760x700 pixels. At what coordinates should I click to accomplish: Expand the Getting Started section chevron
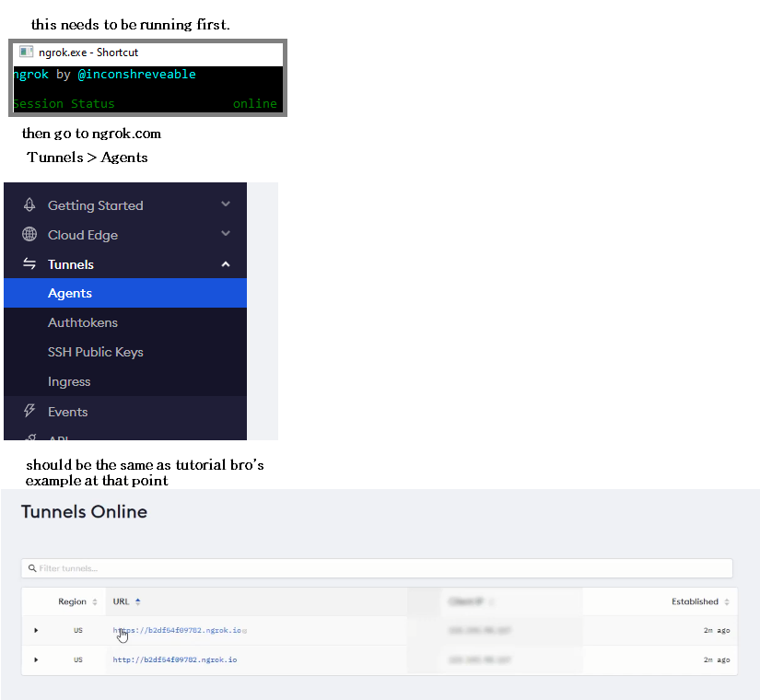pyautogui.click(x=226, y=204)
